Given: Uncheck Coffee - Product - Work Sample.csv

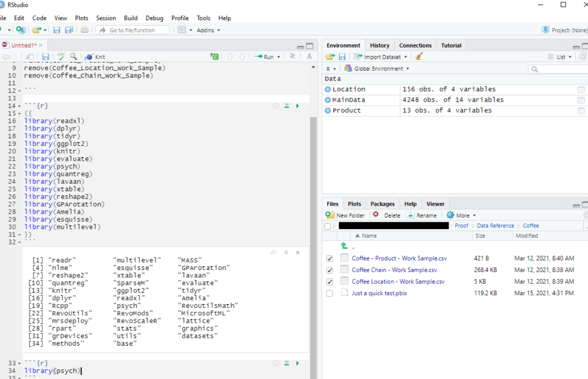Looking at the screenshot, I should tap(329, 258).
